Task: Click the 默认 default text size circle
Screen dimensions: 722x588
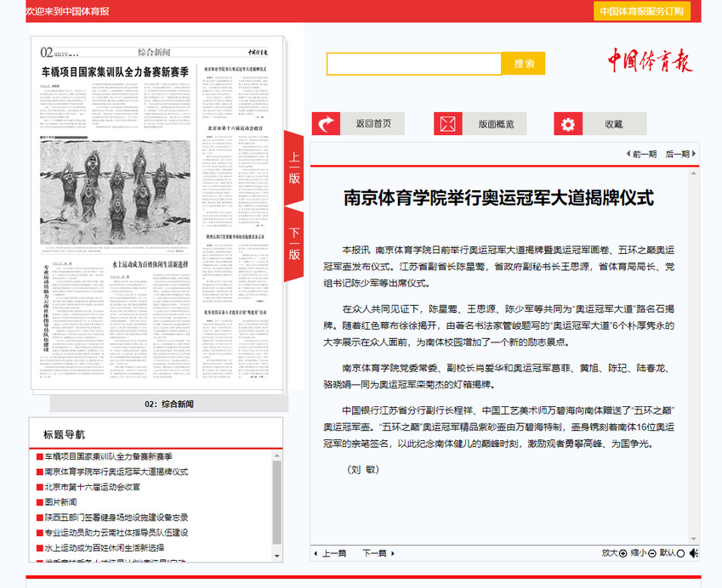Action: pyautogui.click(x=680, y=553)
